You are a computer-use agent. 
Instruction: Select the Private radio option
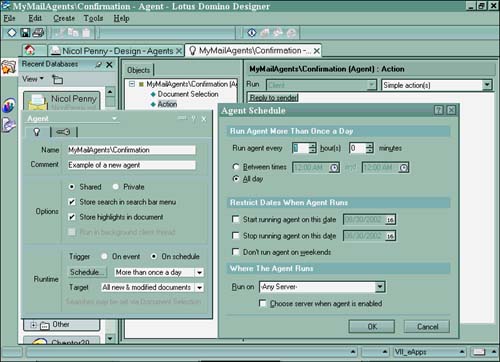[x=116, y=187]
